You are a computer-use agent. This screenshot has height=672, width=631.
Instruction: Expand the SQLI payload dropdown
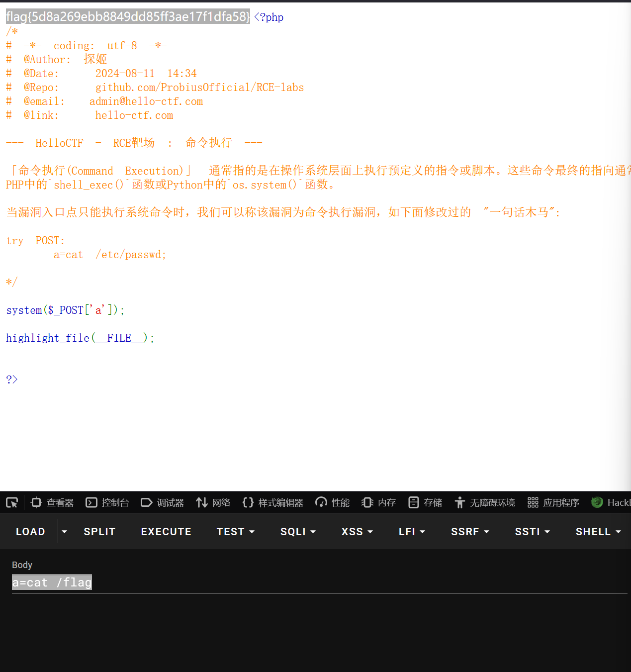tap(297, 531)
